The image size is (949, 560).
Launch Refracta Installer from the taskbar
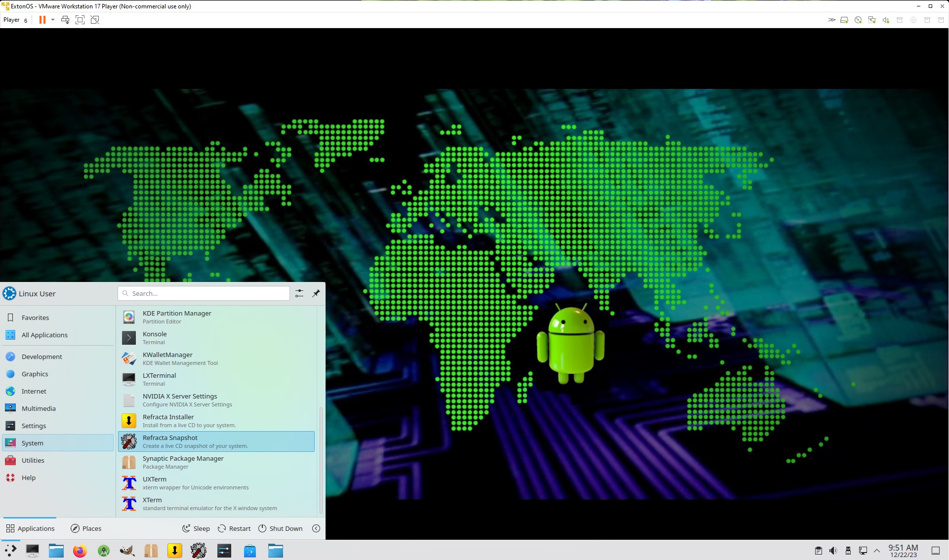point(175,551)
